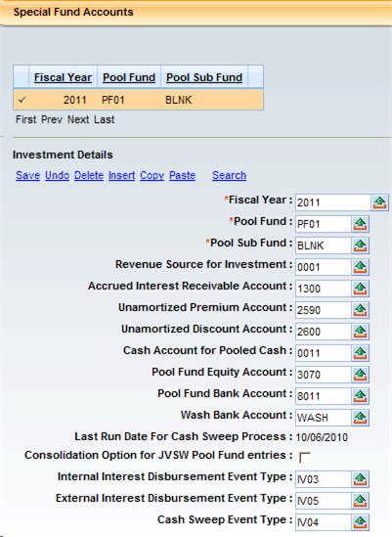This screenshot has height=537, width=392.
Task: Sort grid by Pool Sub Fund header
Action: click(204, 77)
